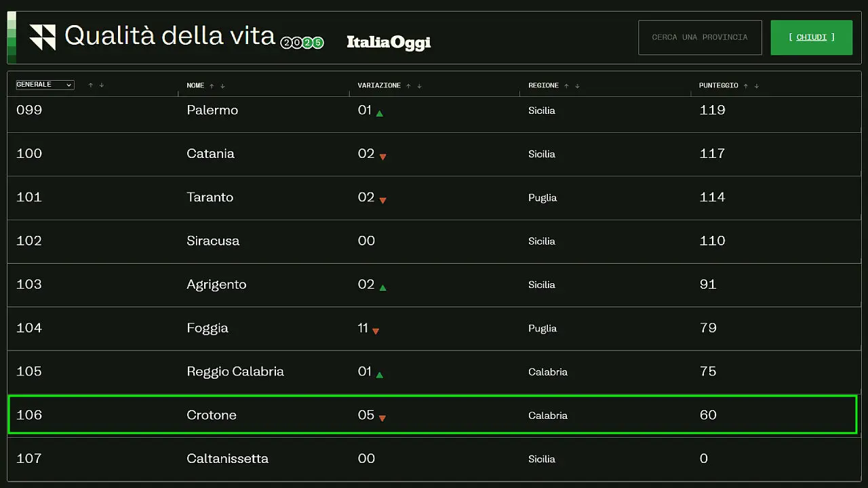Click the Qualità della vita logo icon

(x=42, y=37)
